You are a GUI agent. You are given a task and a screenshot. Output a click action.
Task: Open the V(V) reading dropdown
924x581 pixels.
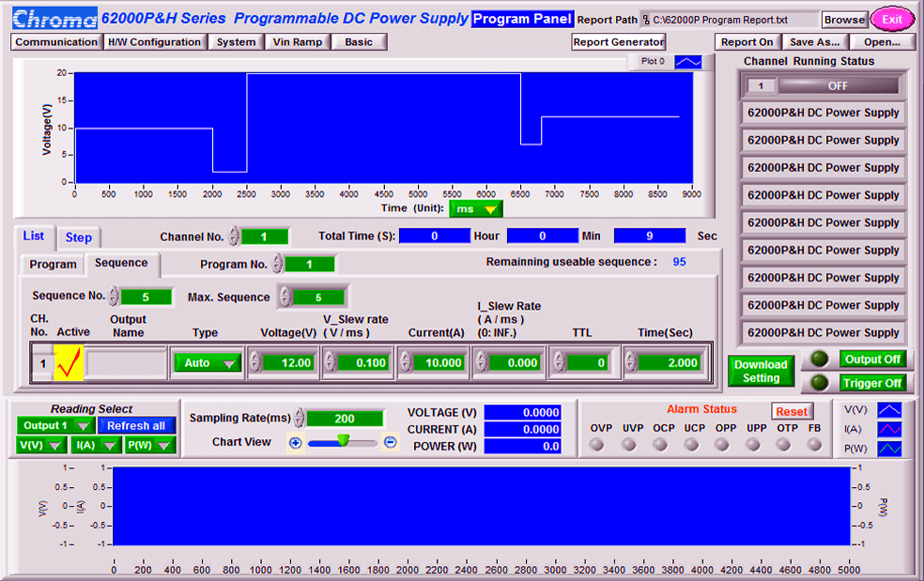(x=40, y=446)
